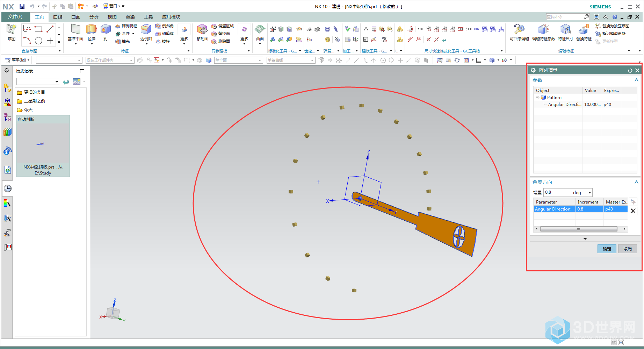
Task: Open the 三星期之前 history folder
Action: click(31, 101)
